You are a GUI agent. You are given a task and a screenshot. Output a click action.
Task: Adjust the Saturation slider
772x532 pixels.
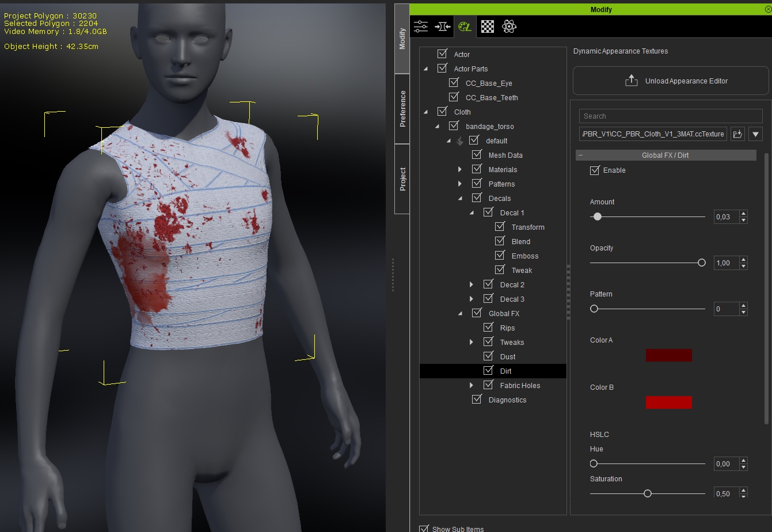(x=648, y=493)
